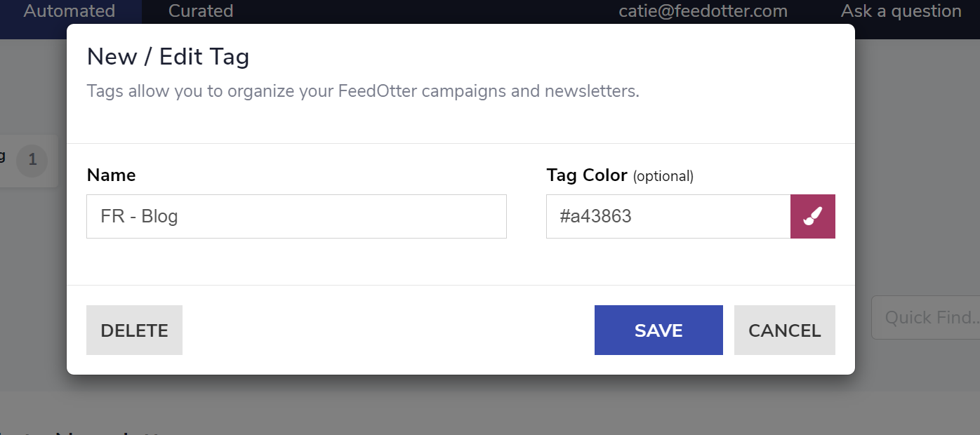Switch to the Curated tab

[201, 11]
